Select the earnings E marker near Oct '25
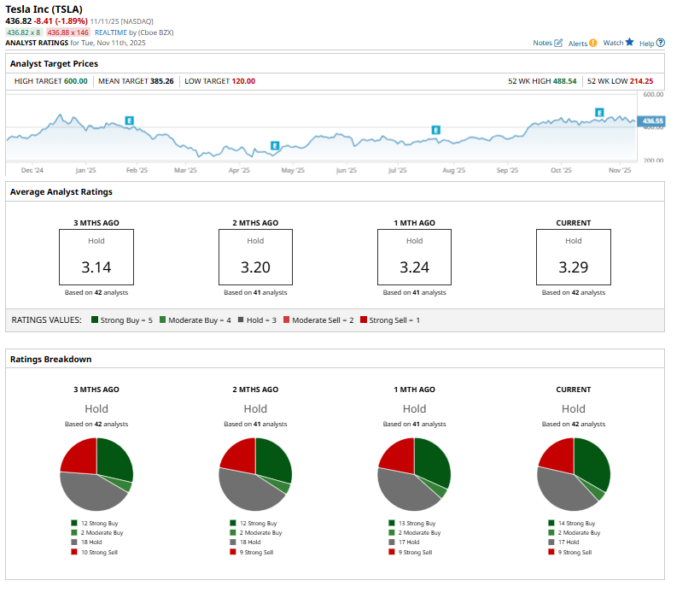 tap(599, 113)
